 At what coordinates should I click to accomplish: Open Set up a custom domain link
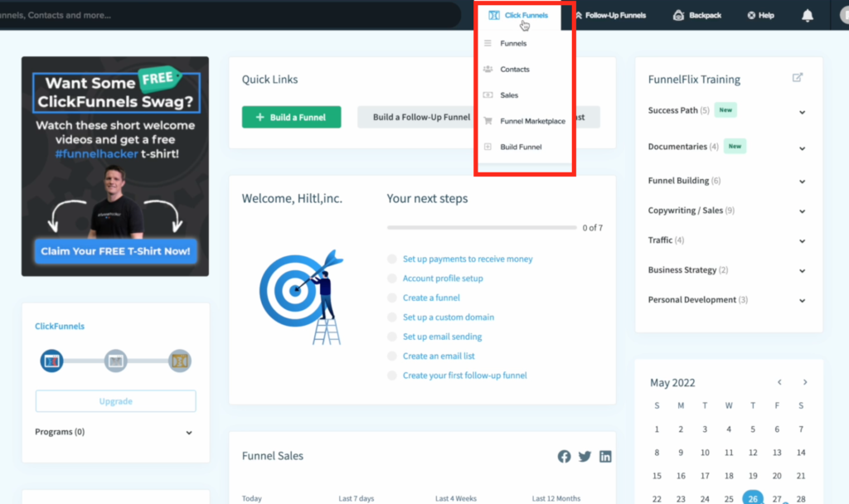tap(449, 317)
